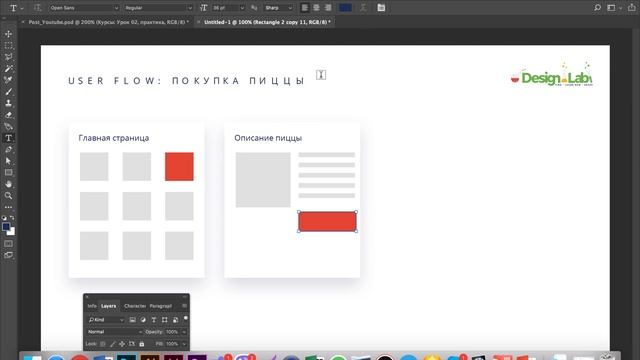Open the Edit Toolbar three-dots button

click(8, 207)
